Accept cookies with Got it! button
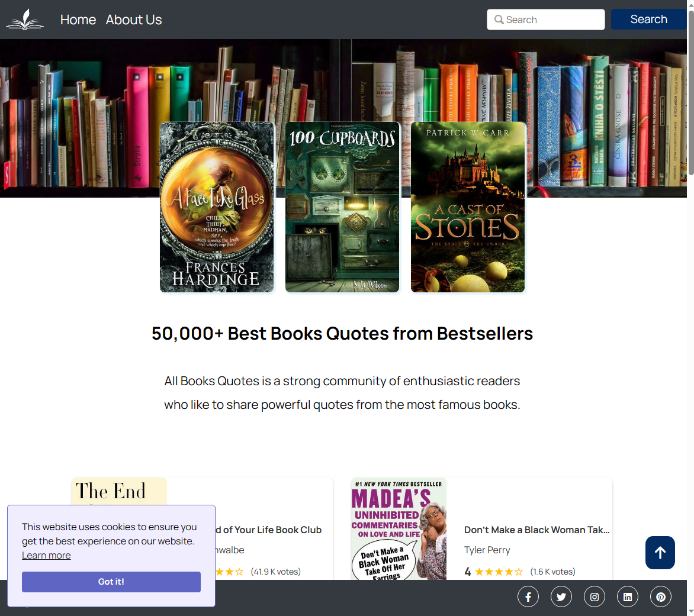Viewport: 694px width, 616px height. (111, 582)
